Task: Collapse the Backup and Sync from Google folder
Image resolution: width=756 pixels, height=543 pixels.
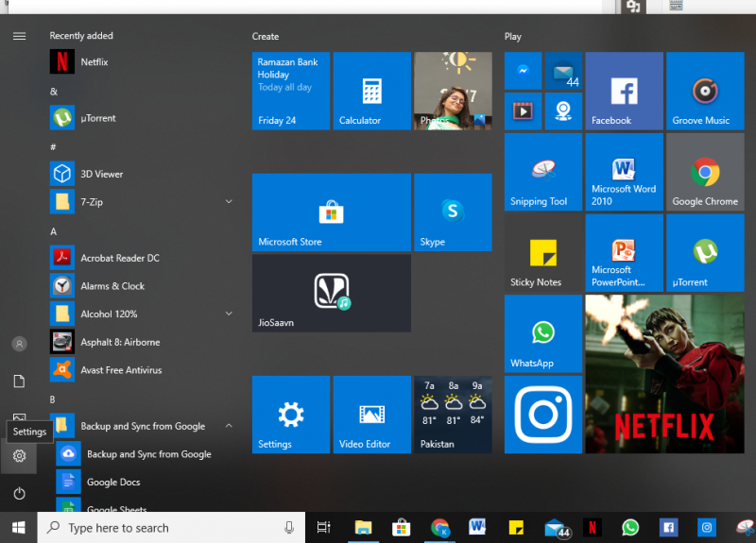Action: pos(229,426)
